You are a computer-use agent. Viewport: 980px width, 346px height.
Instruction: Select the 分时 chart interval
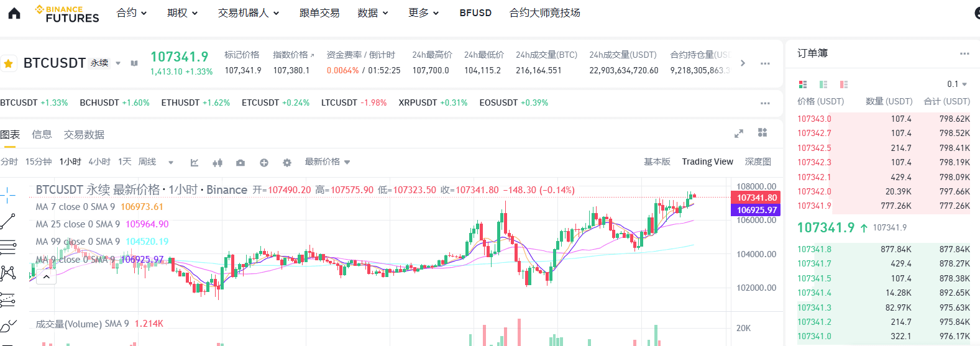[9, 162]
